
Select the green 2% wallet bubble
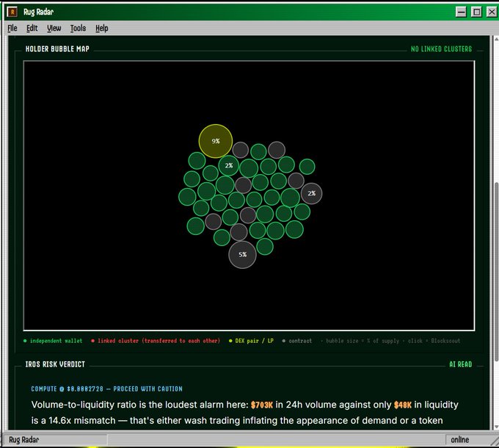pos(229,165)
